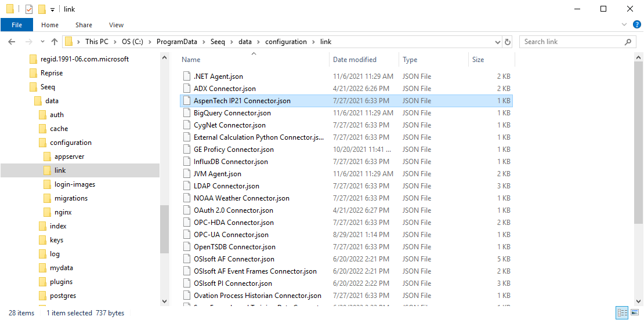Click the NOAA Weather Connector.json file icon

[x=187, y=198]
